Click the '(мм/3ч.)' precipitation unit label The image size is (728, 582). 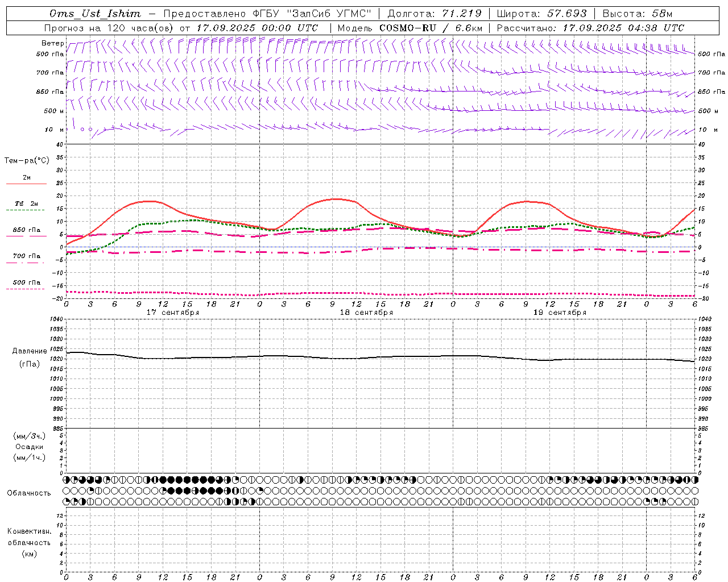click(x=30, y=436)
